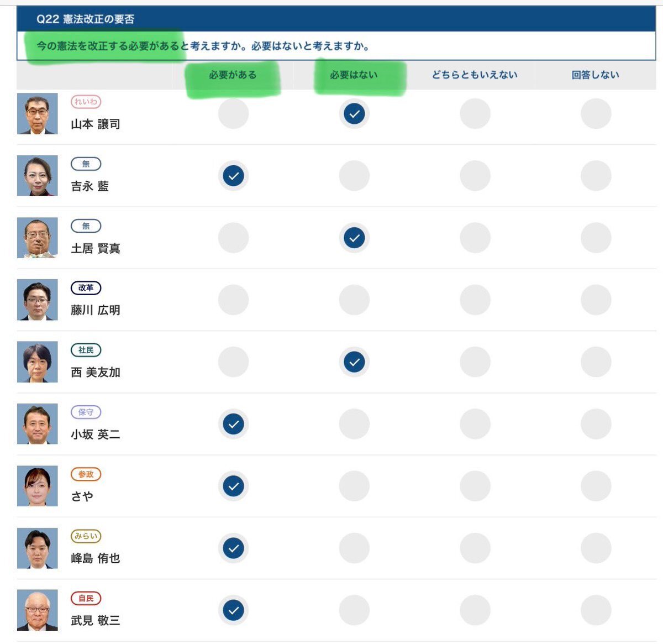Select 必要はない checkmark for 西 美友加

(354, 362)
